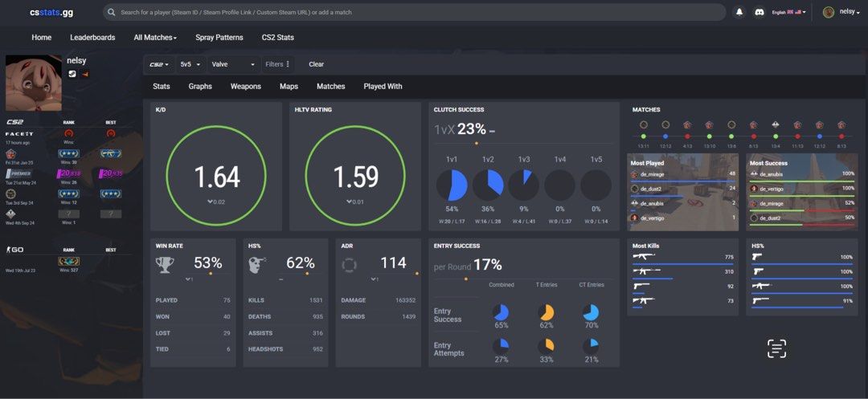This screenshot has height=399, width=868.
Task: Click the 1v1 clutch pie chart
Action: [452, 185]
